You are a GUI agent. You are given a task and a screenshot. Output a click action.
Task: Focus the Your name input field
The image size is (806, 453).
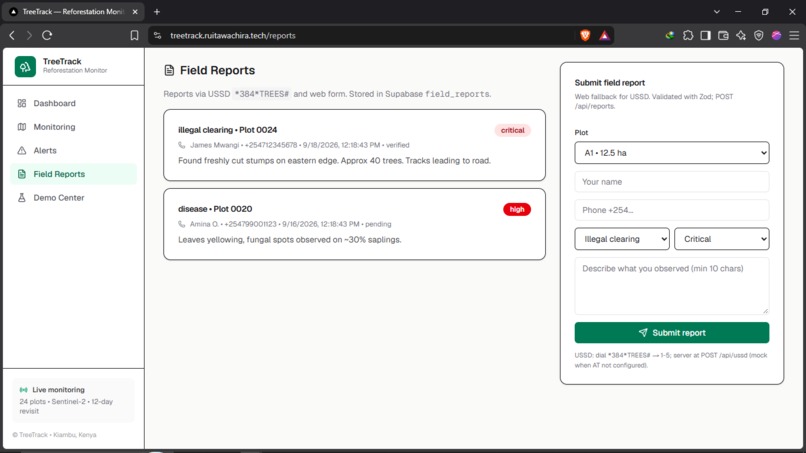coord(672,182)
